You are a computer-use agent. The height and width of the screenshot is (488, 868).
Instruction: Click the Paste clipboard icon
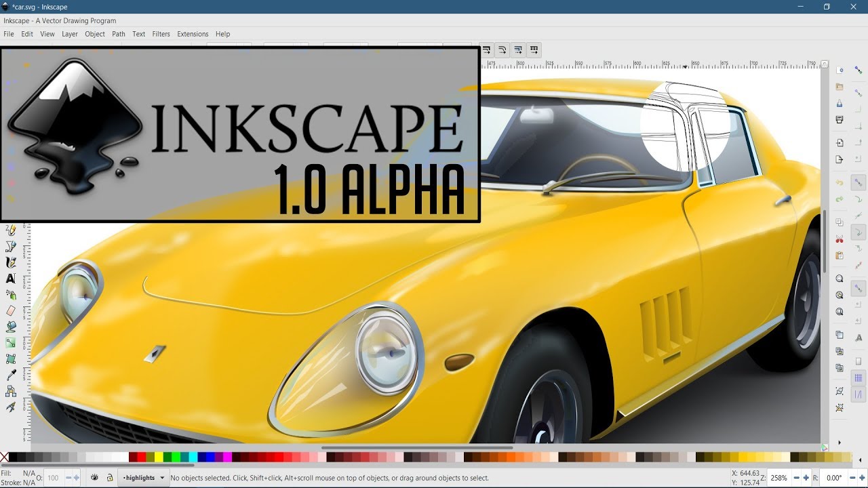[840, 255]
